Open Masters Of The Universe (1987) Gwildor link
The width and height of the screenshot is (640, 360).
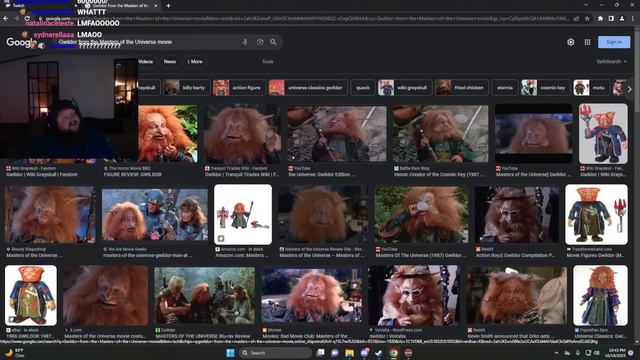pyautogui.click(x=421, y=255)
